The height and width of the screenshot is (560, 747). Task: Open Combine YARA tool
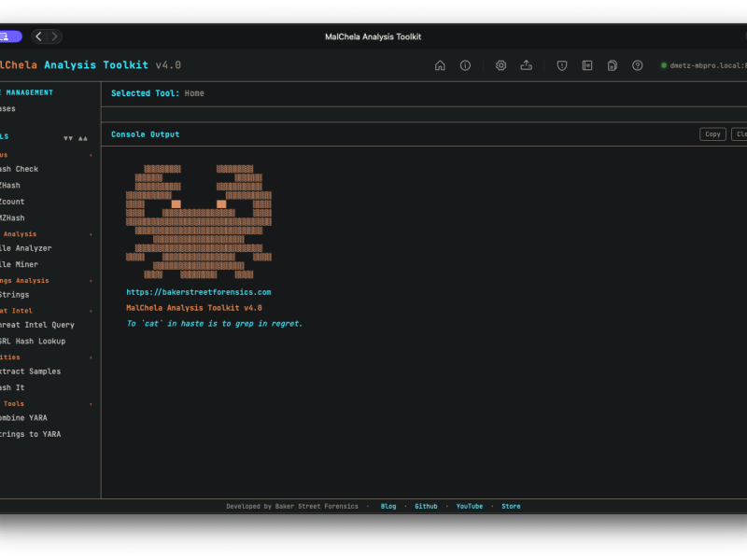(24, 418)
